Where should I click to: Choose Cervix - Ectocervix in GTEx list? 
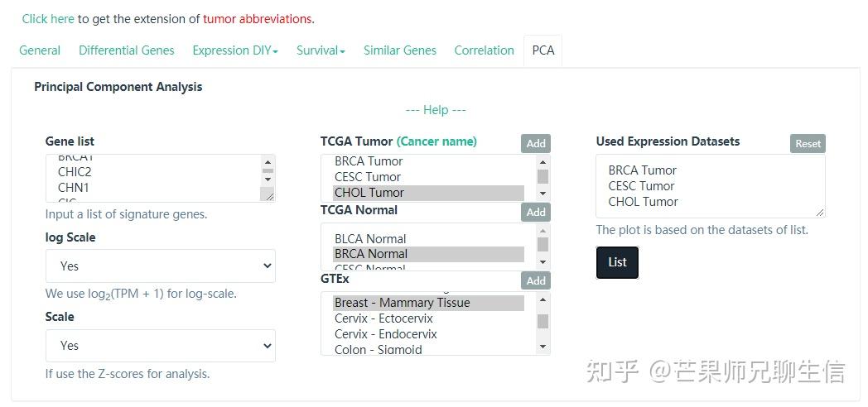(x=385, y=318)
